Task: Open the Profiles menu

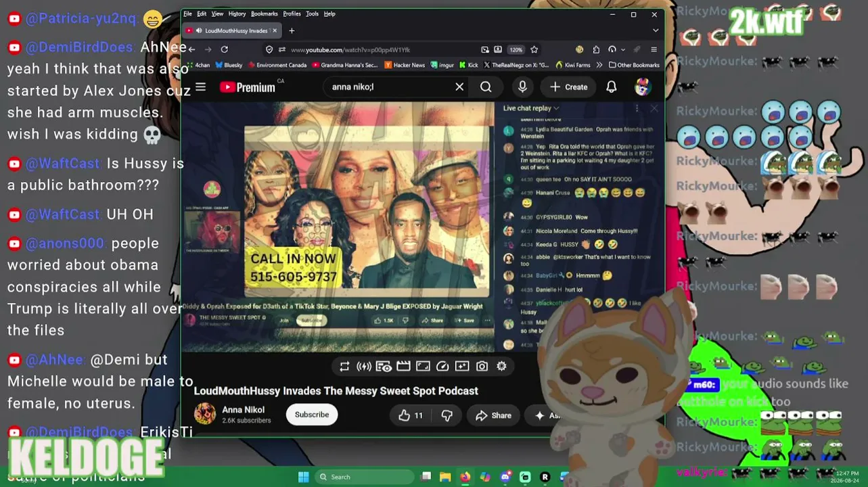Action: click(x=292, y=14)
